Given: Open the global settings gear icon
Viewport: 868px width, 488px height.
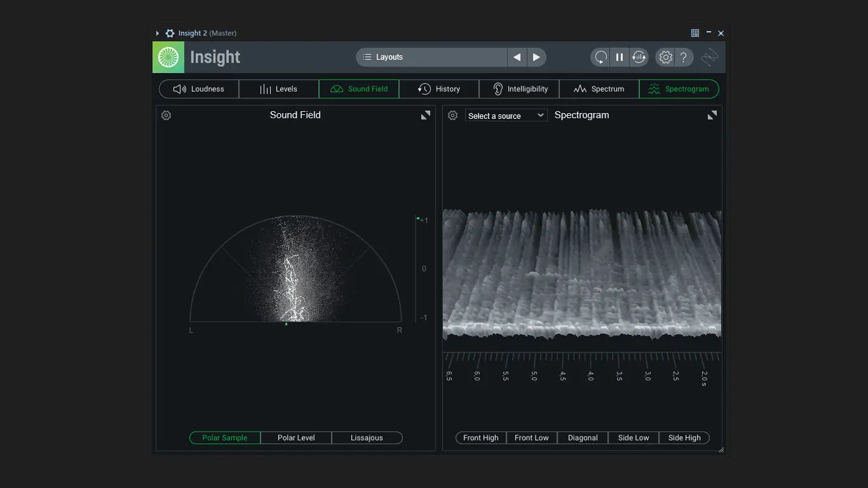Looking at the screenshot, I should [665, 57].
